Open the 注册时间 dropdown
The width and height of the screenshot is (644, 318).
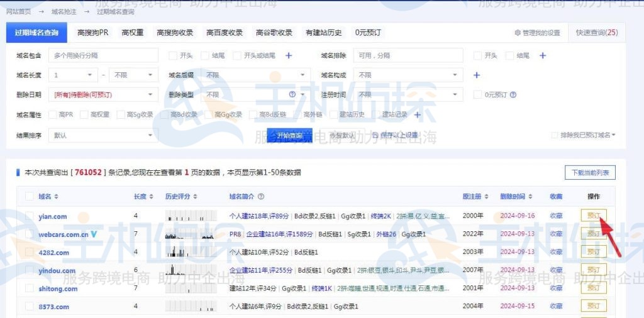[408, 94]
